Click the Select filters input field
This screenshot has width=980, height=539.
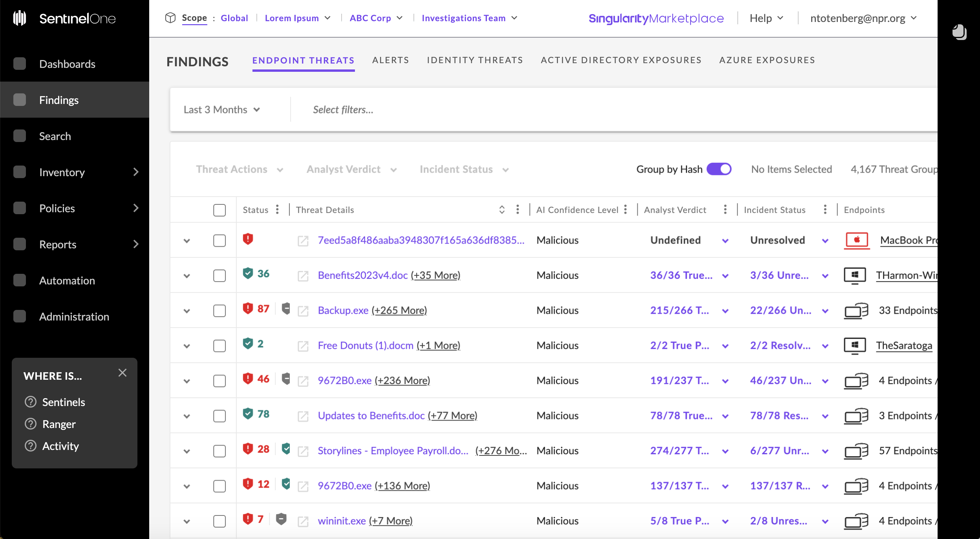pos(343,109)
